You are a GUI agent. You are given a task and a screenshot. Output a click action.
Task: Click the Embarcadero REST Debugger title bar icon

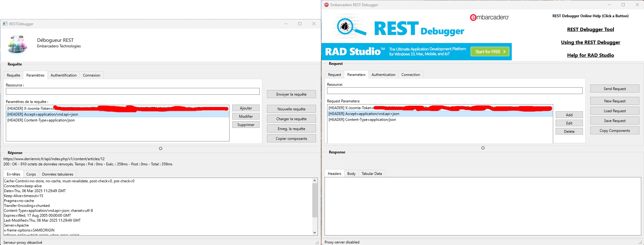pos(326,5)
